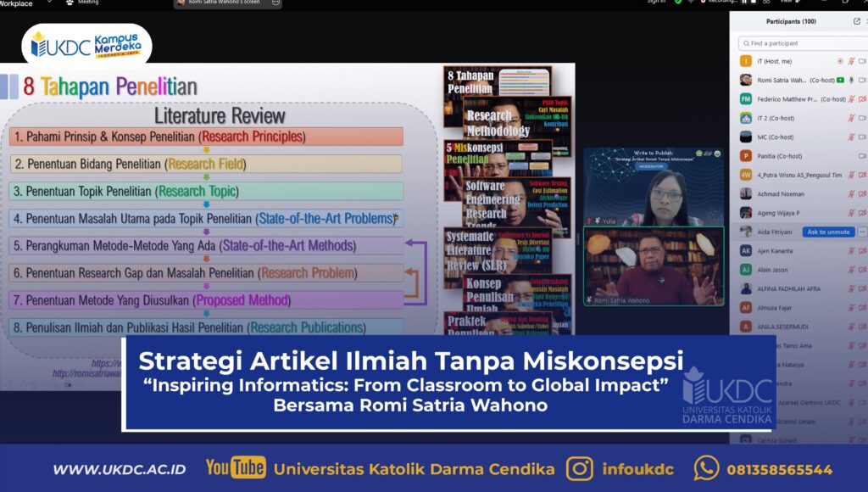Click step 4 State-of-the-Art Problems bar
Screen dimensions: 868x492
click(x=206, y=218)
